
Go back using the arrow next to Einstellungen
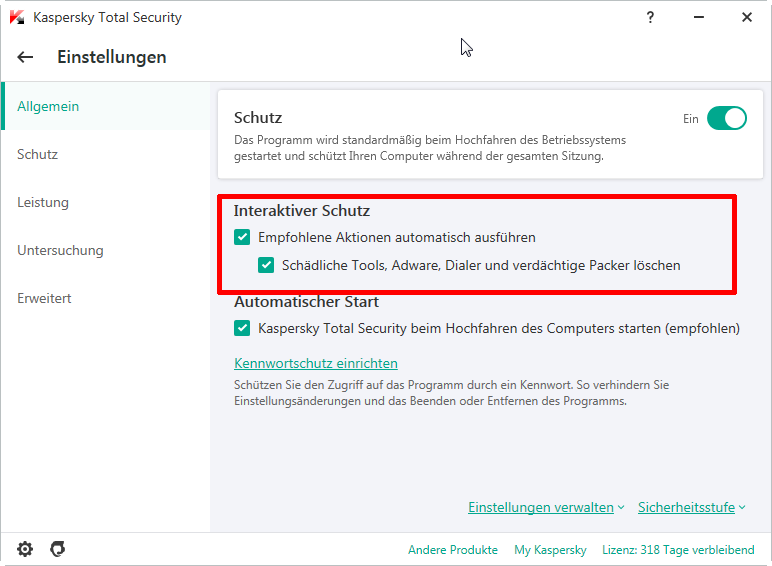coord(25,57)
